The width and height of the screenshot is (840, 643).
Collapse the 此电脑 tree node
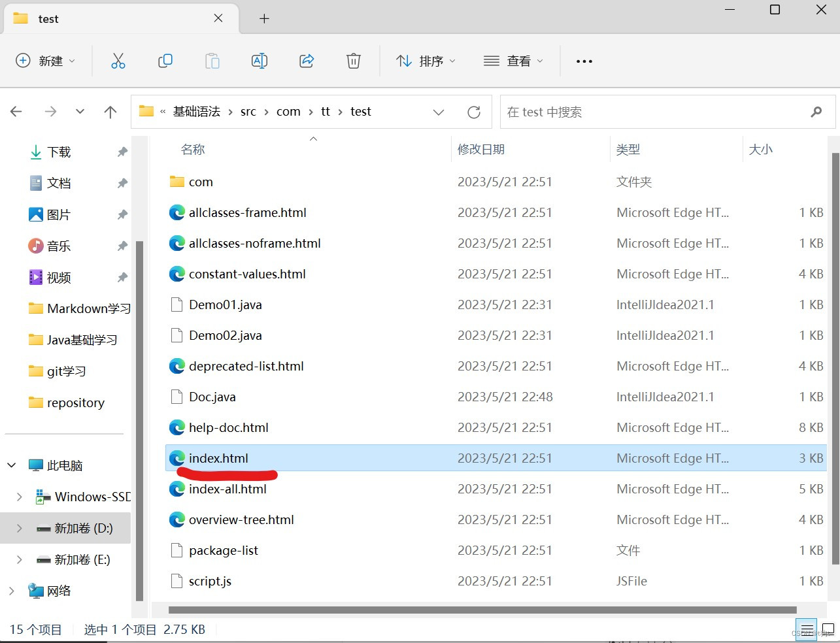tap(12, 465)
